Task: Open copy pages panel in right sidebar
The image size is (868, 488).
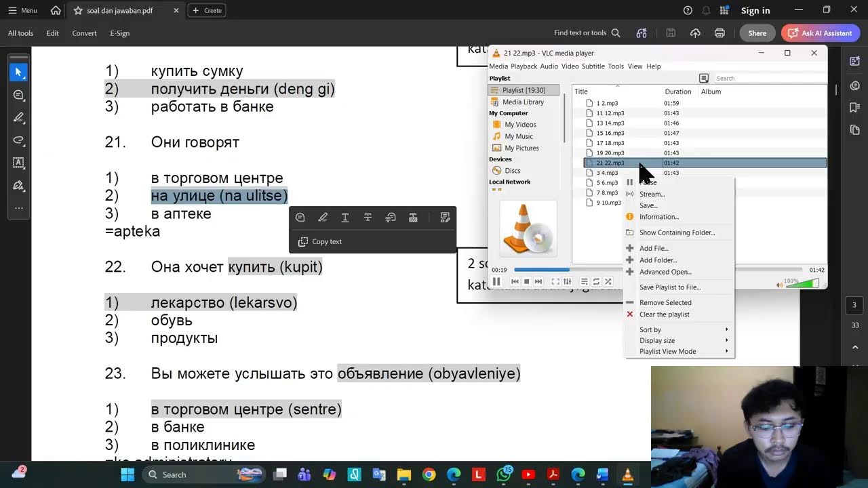Action: [x=854, y=129]
